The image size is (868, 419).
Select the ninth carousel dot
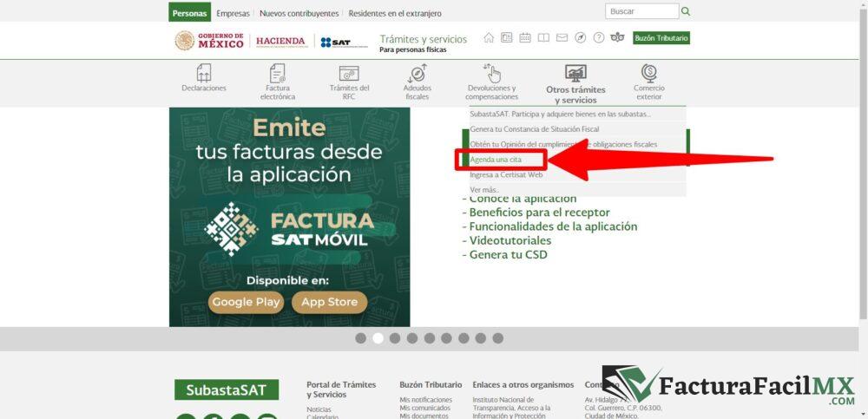coord(498,338)
